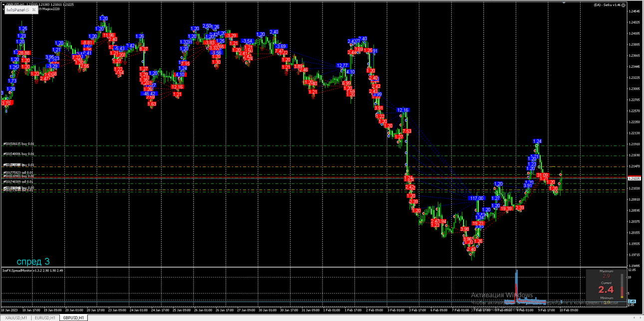The image size is (644, 321).
Task: Click the red 31.09 trade label
Action: pos(542,175)
